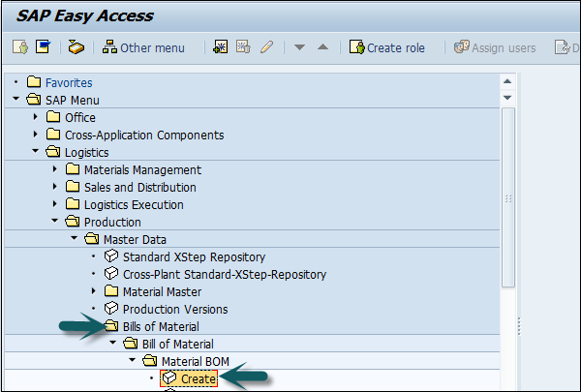Click the pencil change favorites icon
581x392 pixels.
pyautogui.click(x=266, y=47)
